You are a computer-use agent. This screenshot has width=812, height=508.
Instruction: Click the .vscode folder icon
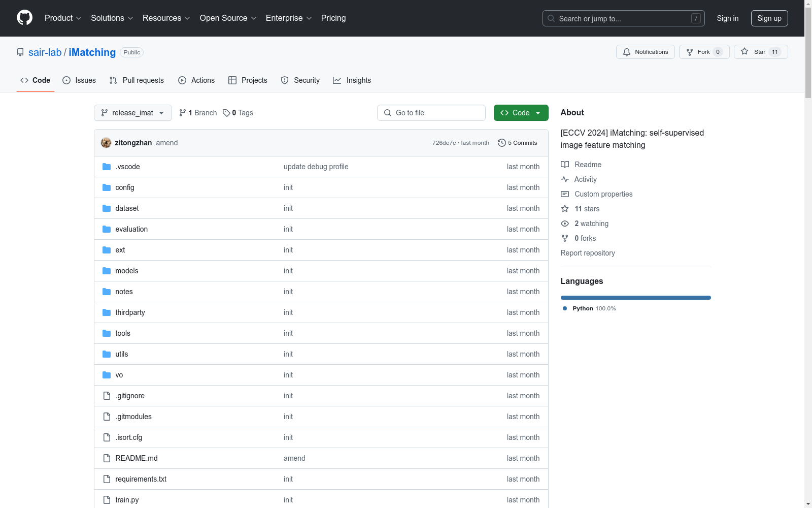click(x=107, y=167)
